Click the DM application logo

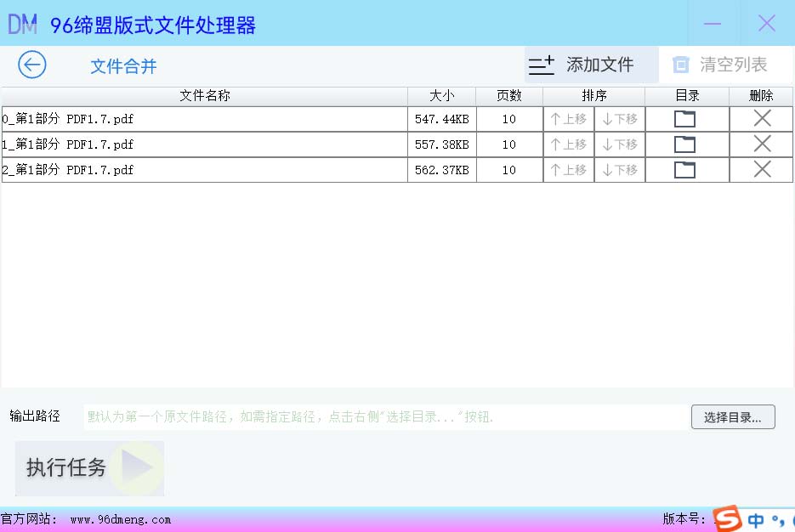point(22,25)
